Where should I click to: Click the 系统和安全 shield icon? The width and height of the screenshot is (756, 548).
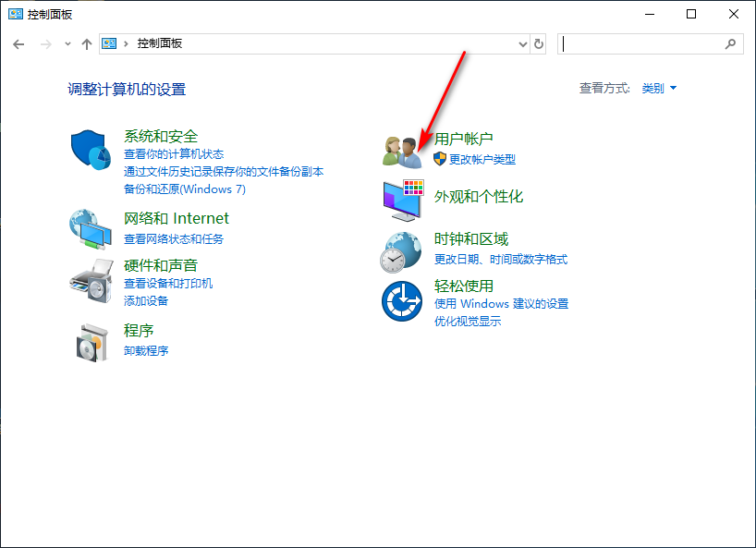(x=90, y=150)
